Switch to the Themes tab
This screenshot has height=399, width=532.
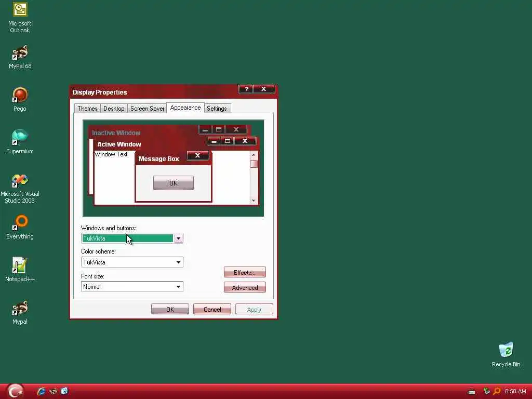point(87,109)
